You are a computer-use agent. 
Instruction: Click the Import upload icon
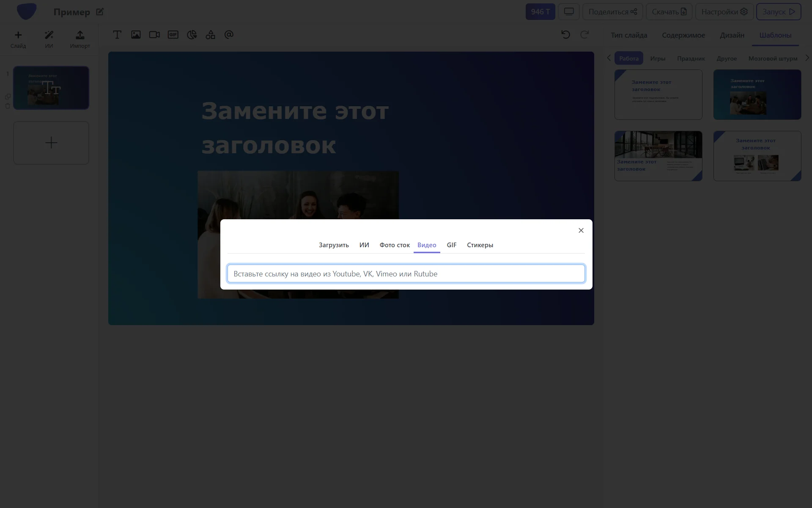point(80,35)
